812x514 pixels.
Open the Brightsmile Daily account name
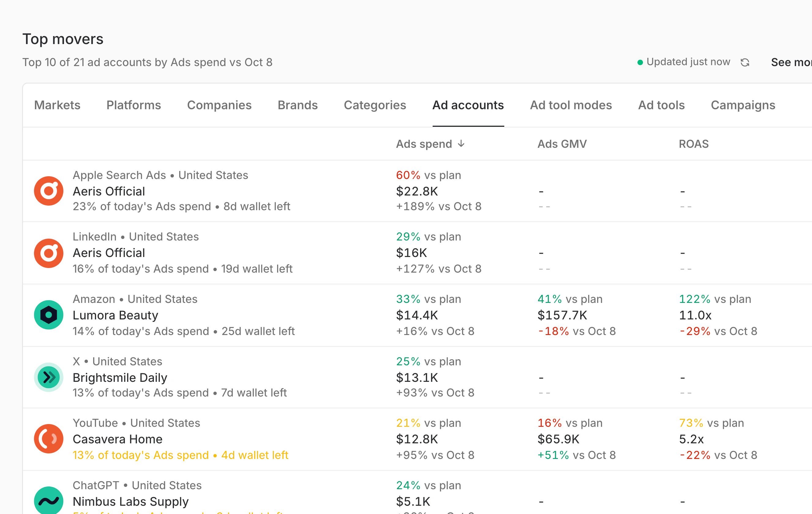pyautogui.click(x=120, y=378)
